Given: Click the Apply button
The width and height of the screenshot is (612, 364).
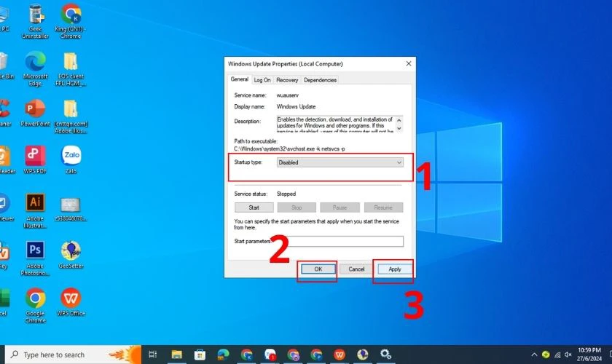Looking at the screenshot, I should (395, 269).
